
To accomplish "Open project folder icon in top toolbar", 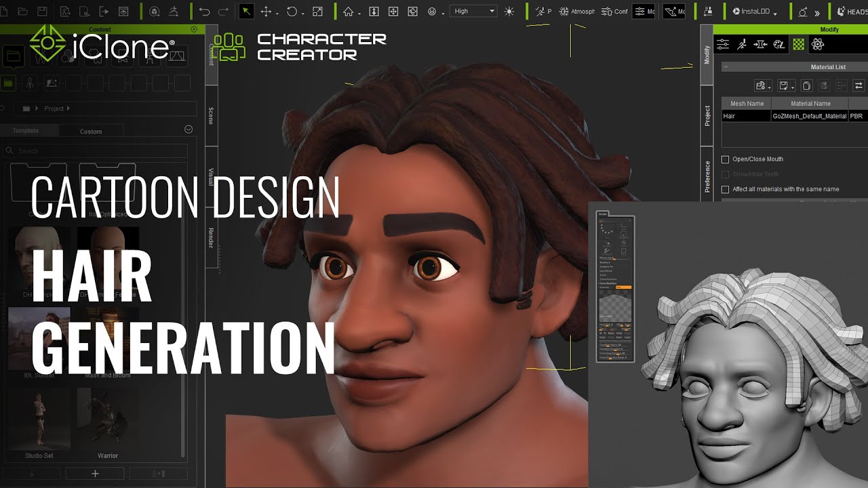I will (23, 12).
